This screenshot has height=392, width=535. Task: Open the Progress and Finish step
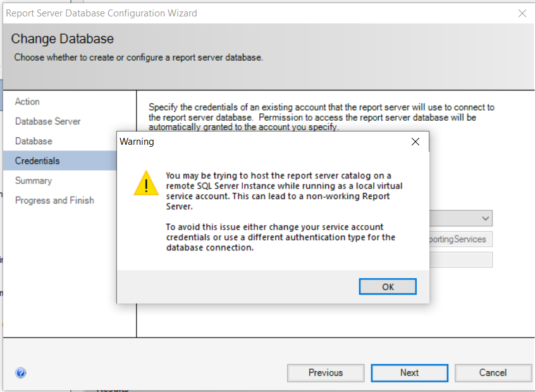click(x=54, y=200)
